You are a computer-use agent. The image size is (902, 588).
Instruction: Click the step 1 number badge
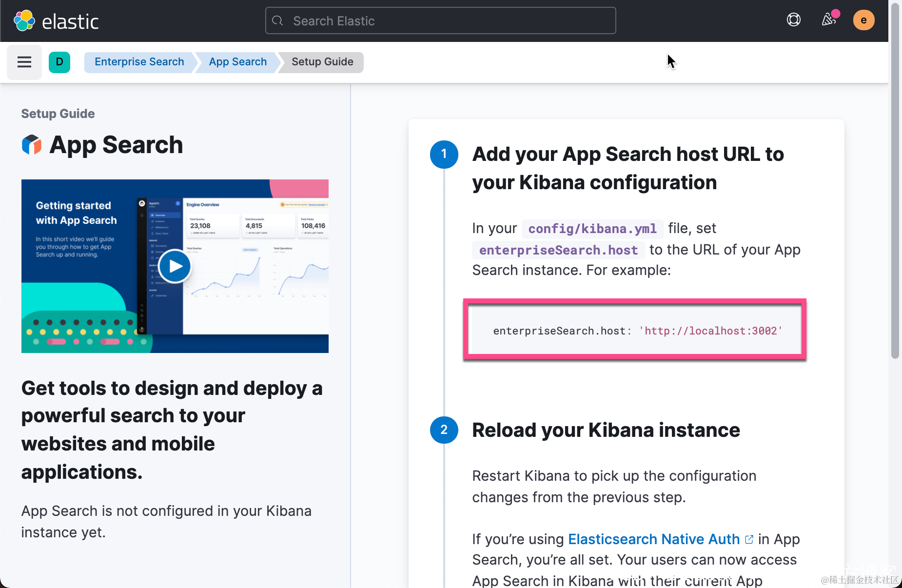[x=444, y=154]
